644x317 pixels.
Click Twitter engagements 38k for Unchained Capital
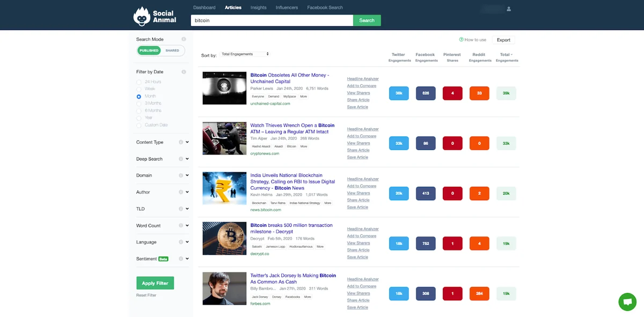point(399,93)
